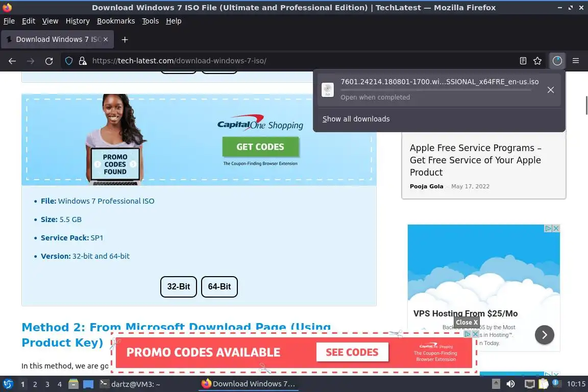
Task: Open the downloads progress button
Action: tap(557, 61)
